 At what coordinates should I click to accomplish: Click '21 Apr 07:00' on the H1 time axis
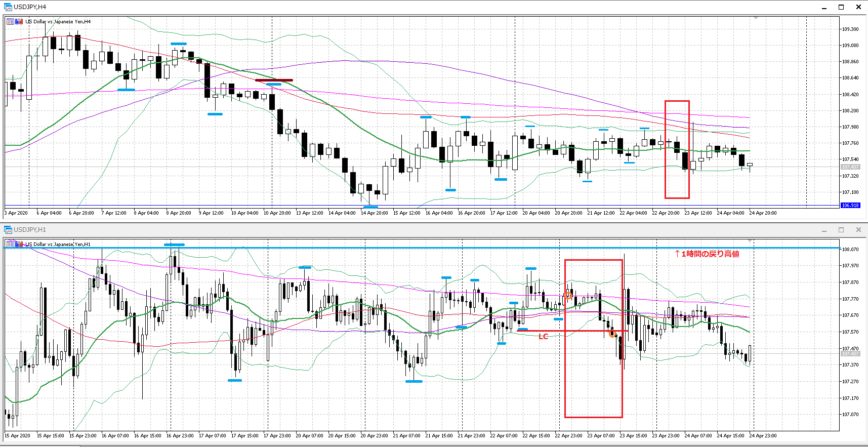coord(406,436)
